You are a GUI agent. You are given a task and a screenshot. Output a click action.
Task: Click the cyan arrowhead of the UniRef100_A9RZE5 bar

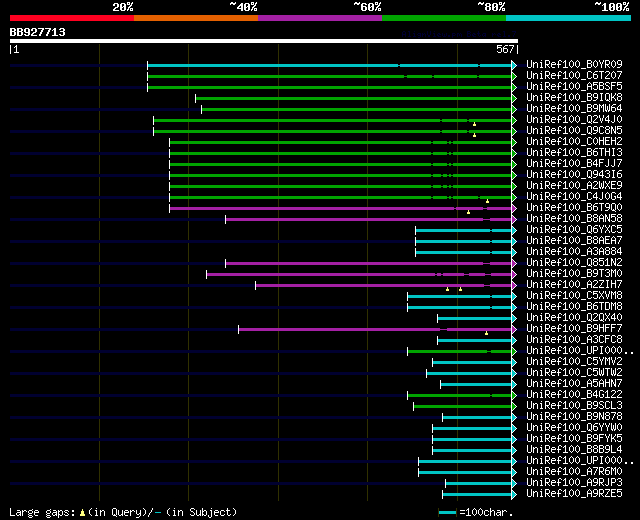(x=514, y=495)
